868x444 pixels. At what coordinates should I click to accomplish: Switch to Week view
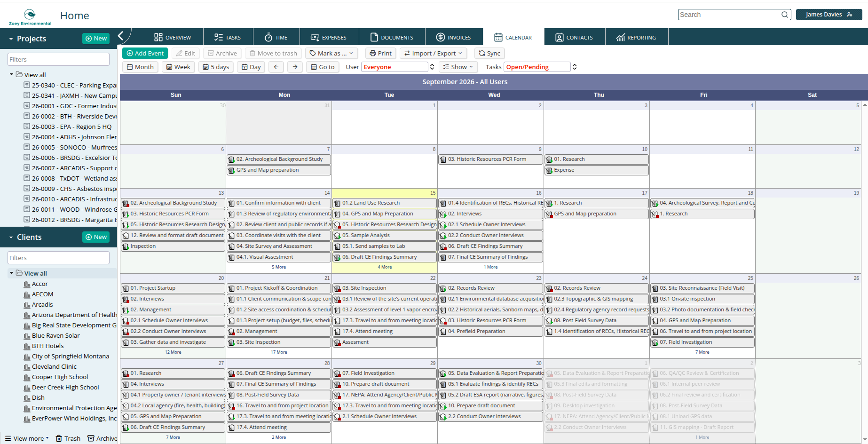coord(178,67)
